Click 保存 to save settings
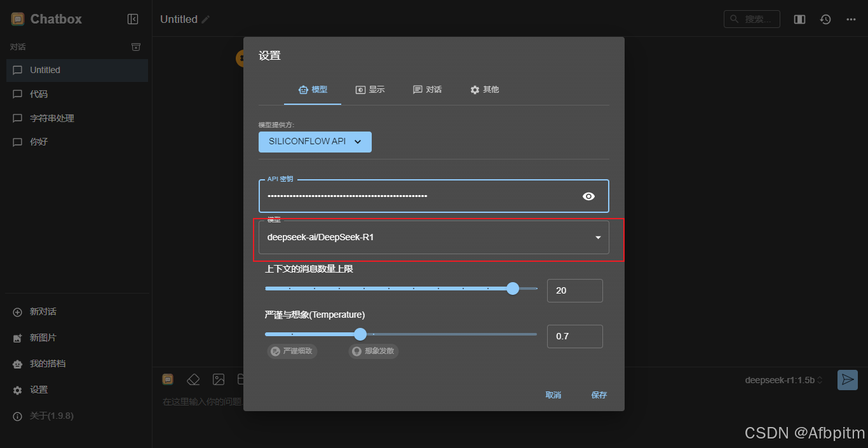This screenshot has height=448, width=868. (x=599, y=395)
